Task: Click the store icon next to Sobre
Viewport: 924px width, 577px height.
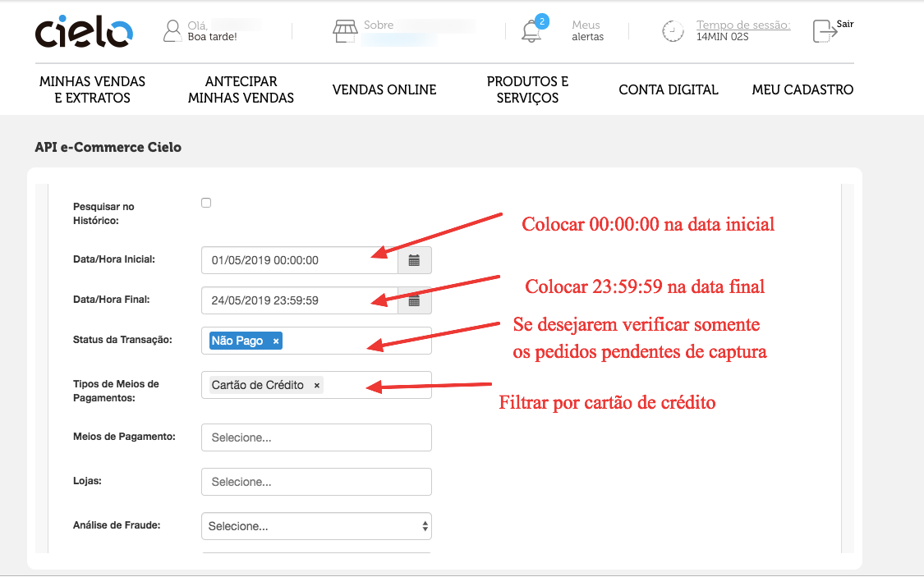Action: tap(345, 31)
